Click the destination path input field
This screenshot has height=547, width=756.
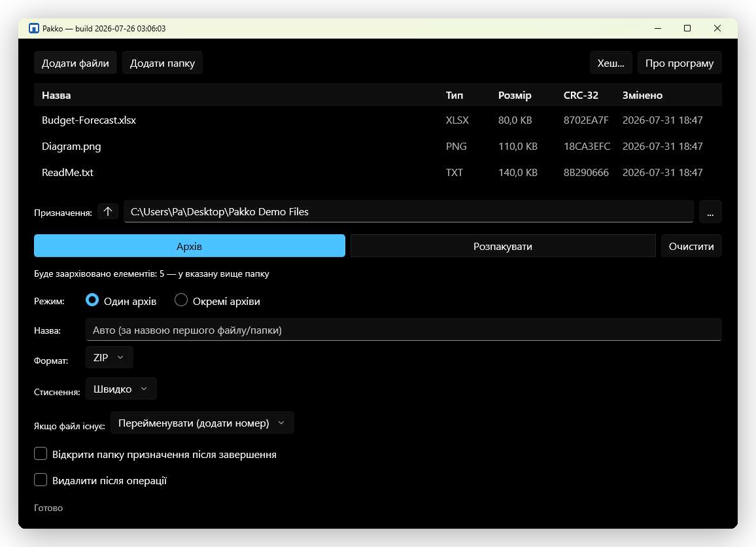click(x=409, y=212)
